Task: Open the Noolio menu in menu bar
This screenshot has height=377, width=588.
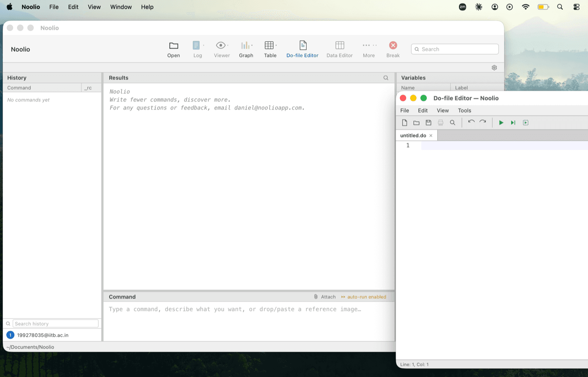Action: coord(31,7)
